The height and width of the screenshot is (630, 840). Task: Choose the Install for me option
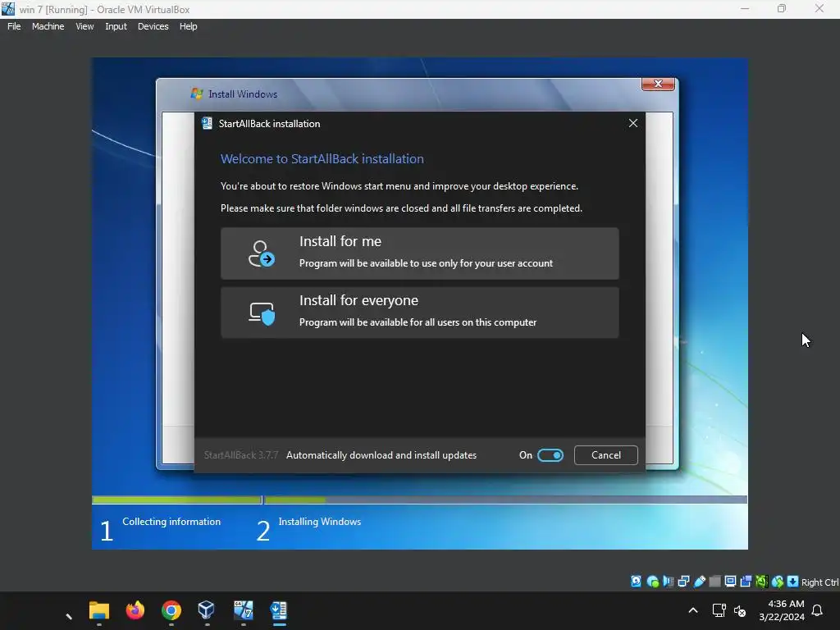tap(419, 253)
